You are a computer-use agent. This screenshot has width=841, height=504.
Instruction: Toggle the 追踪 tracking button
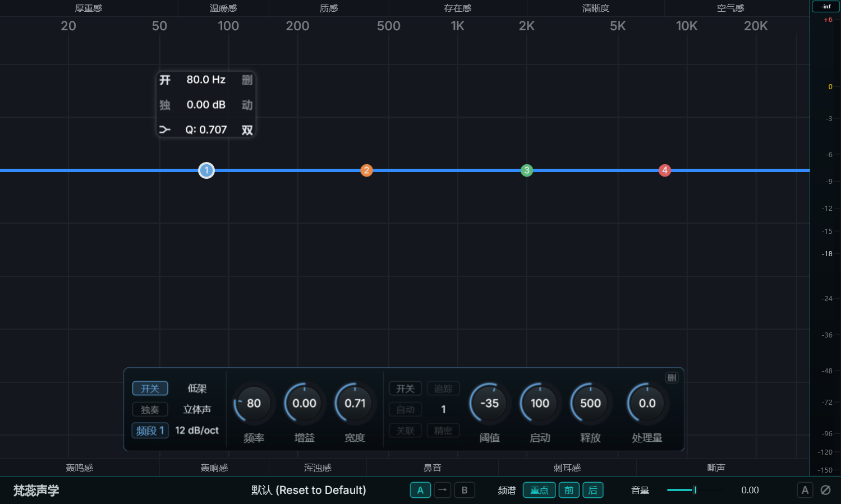click(443, 389)
